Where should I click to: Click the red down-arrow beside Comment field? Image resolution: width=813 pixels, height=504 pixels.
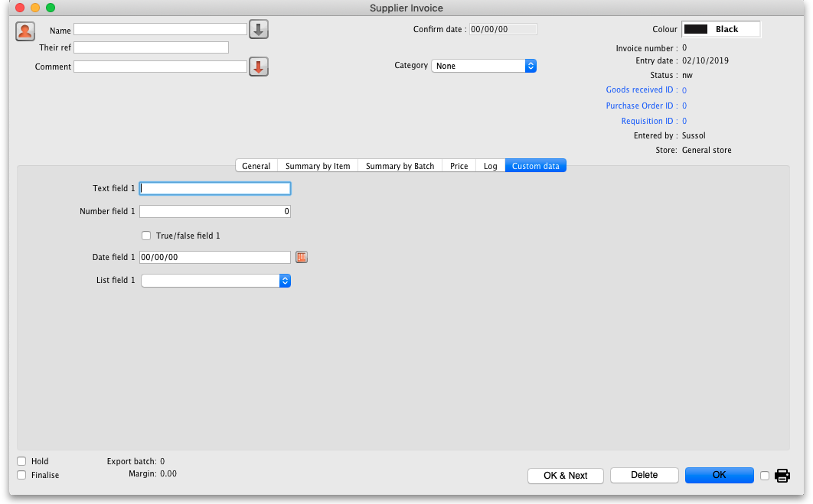258,67
